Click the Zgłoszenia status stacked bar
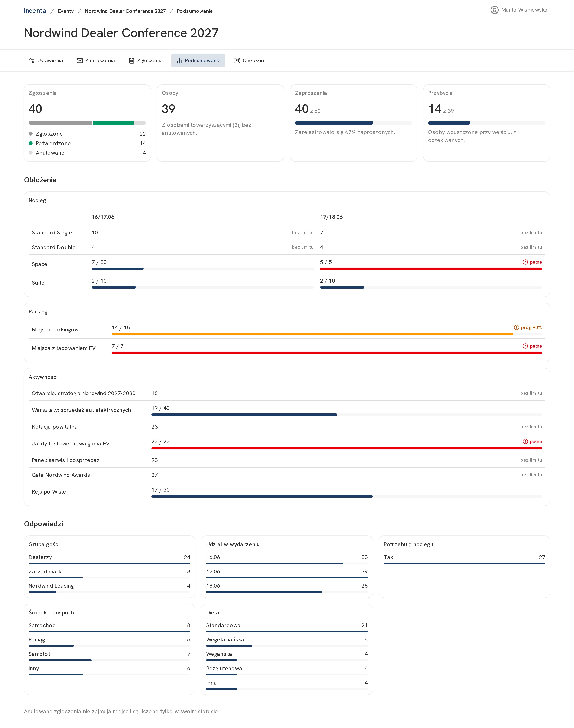Image resolution: width=574 pixels, height=728 pixels. [87, 123]
